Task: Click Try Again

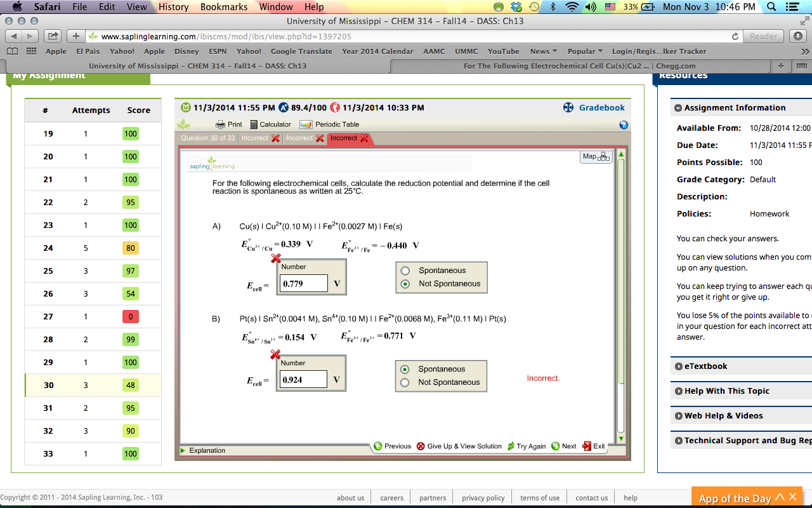Action: click(x=526, y=446)
